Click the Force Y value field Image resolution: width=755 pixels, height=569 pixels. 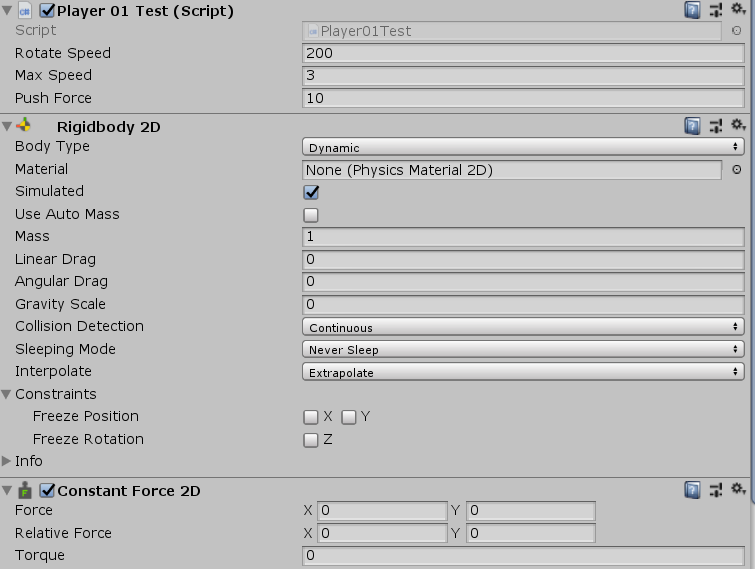click(531, 511)
